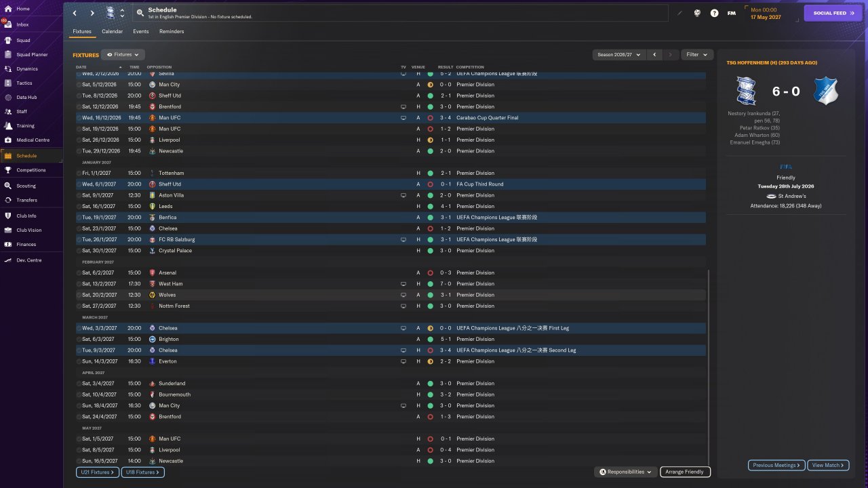
Task: Click the TSG Hoffenheim badge in the match panel
Action: pos(826,91)
